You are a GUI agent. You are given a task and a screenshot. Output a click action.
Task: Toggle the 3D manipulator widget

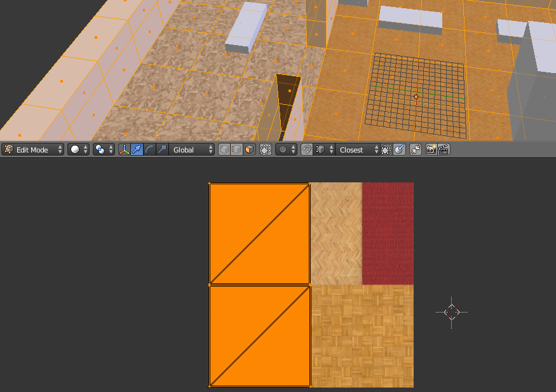coord(125,150)
